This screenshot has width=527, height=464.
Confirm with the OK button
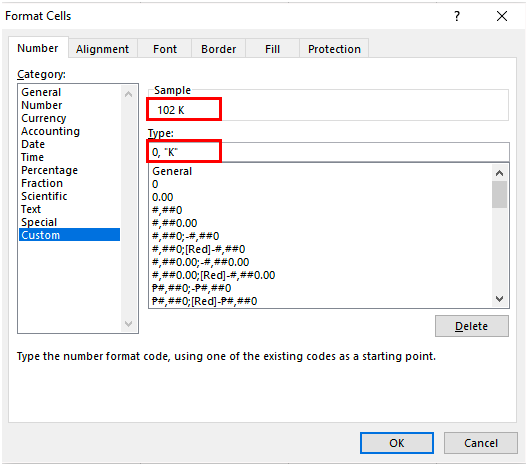[397, 443]
